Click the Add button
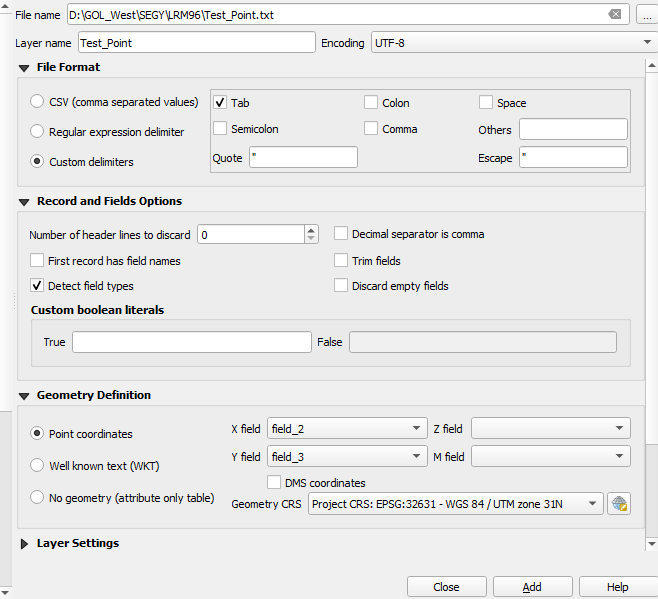The height and width of the screenshot is (599, 658). coord(532,587)
